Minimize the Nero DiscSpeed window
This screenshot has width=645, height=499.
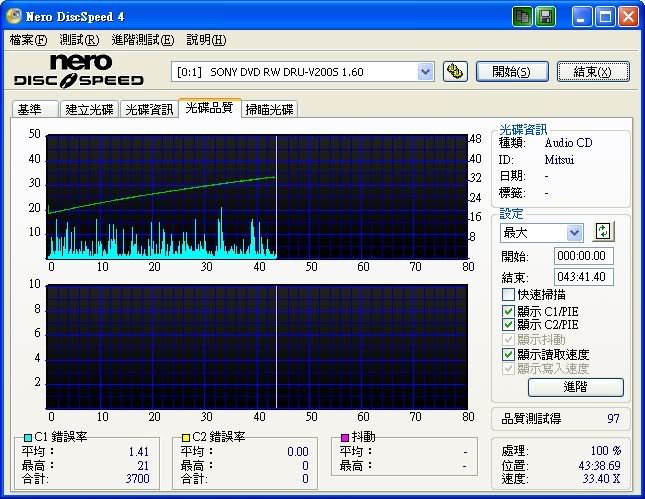(x=582, y=17)
